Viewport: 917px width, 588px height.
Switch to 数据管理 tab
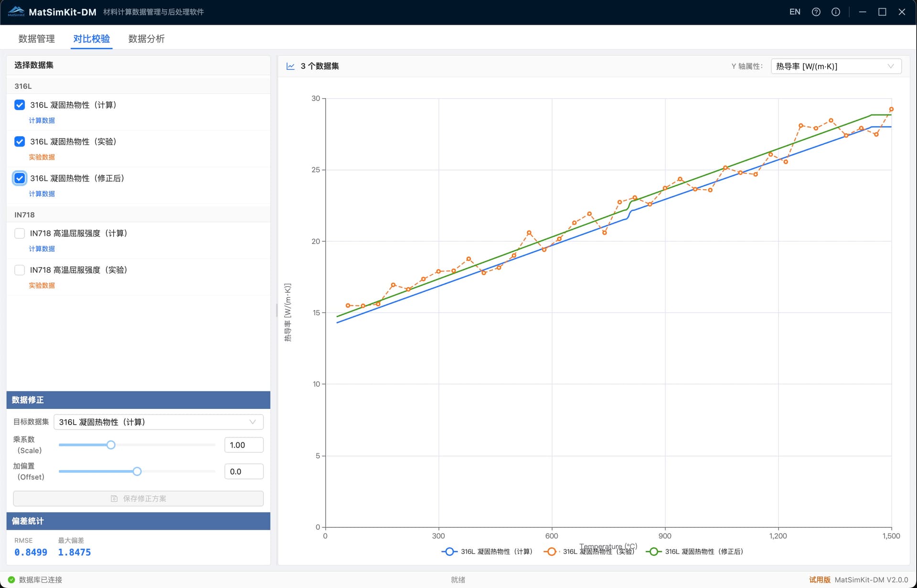pos(37,39)
